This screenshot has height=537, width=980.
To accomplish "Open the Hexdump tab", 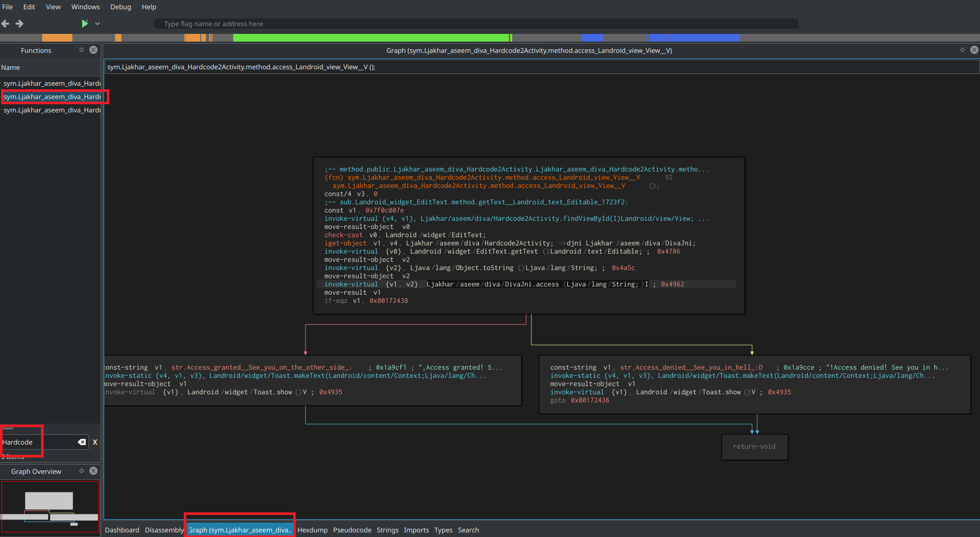I will point(312,530).
